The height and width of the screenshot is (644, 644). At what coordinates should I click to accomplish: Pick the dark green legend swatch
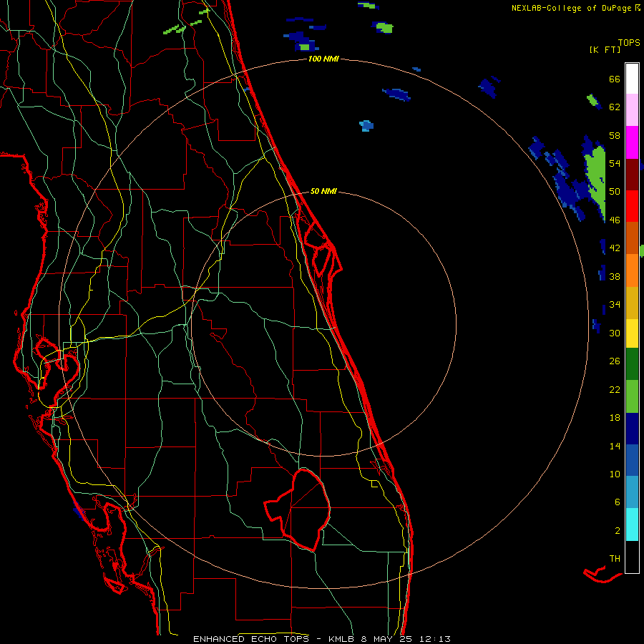click(632, 364)
